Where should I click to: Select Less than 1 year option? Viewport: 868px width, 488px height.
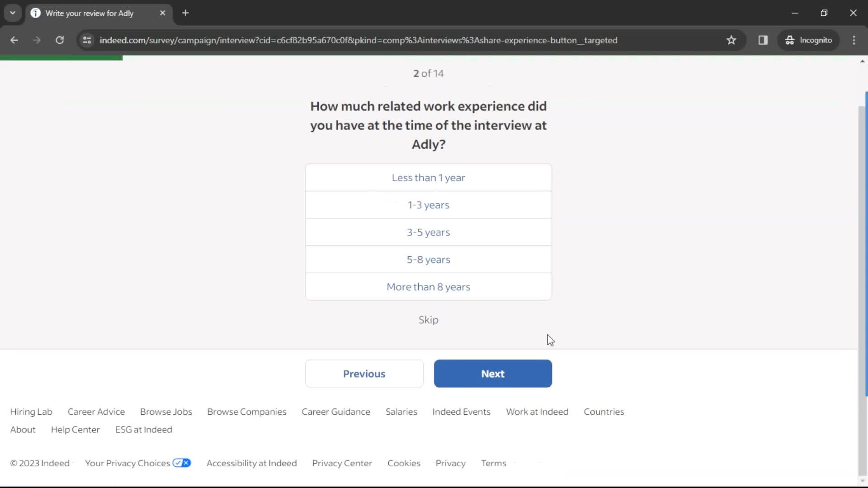[x=428, y=177]
